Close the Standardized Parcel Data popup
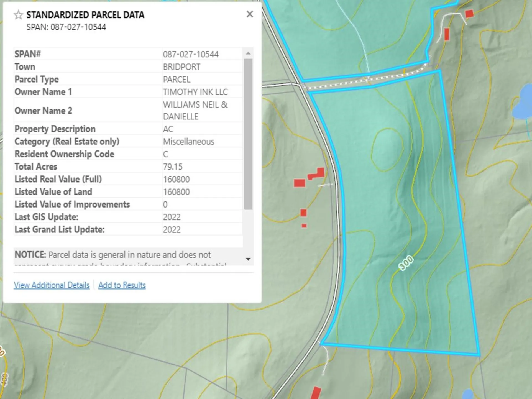Viewport: 532px width, 399px height. click(250, 14)
